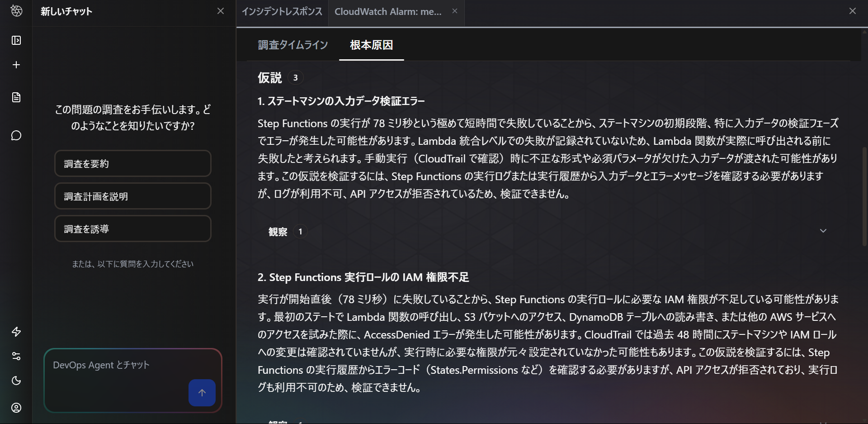
Task: Expand the 観察 section under hypothesis 1
Action: [x=823, y=231]
